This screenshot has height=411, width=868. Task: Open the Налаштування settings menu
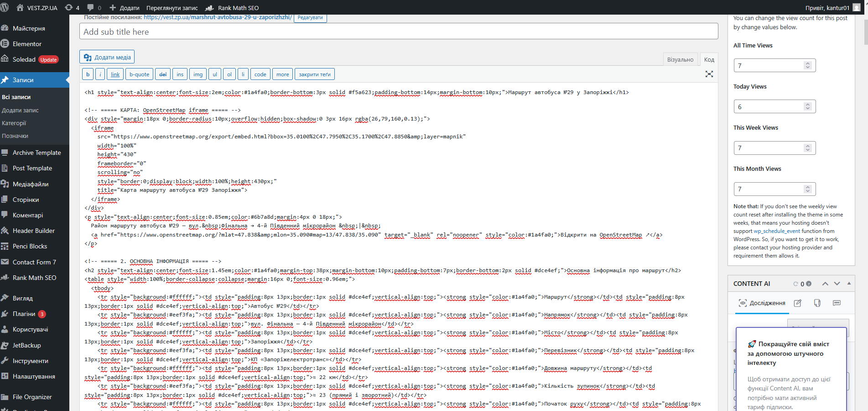point(35,376)
